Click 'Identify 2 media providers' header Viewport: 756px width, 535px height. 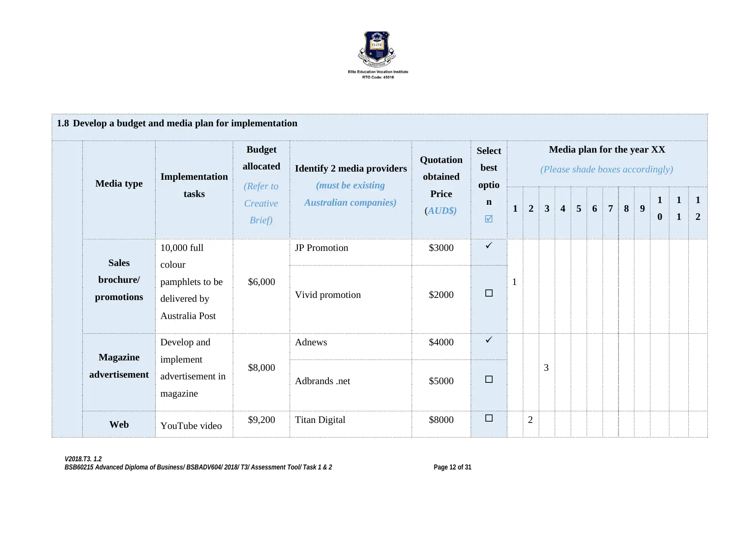(351, 169)
